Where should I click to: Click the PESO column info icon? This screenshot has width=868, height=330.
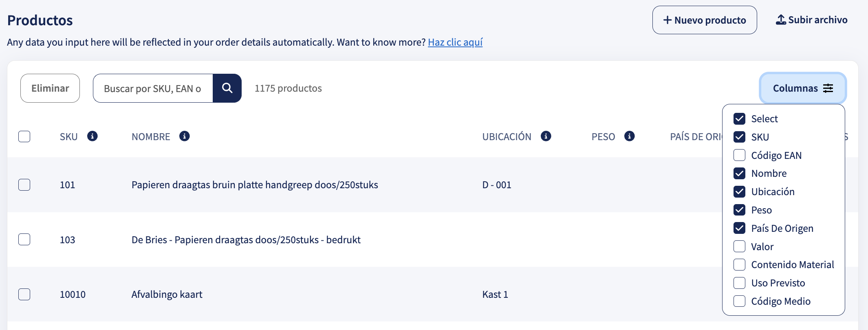point(630,136)
